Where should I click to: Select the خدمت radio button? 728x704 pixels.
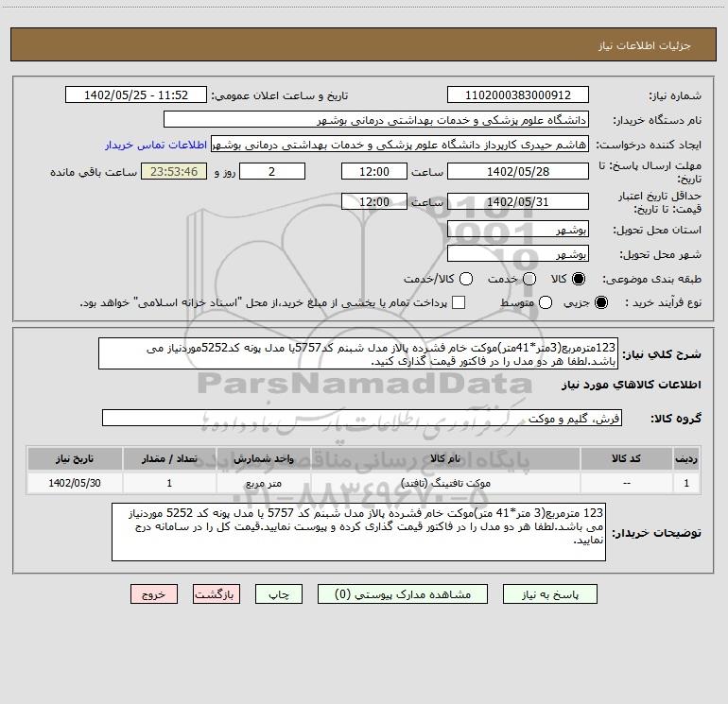[x=529, y=279]
